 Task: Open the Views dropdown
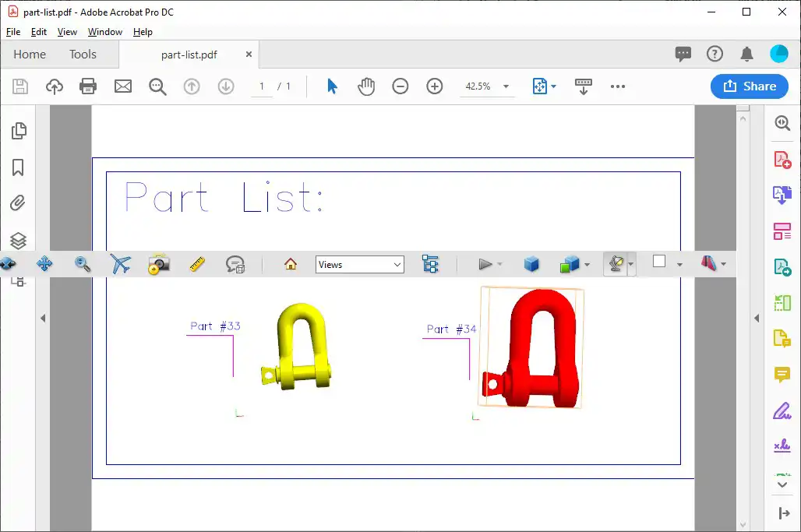(360, 265)
